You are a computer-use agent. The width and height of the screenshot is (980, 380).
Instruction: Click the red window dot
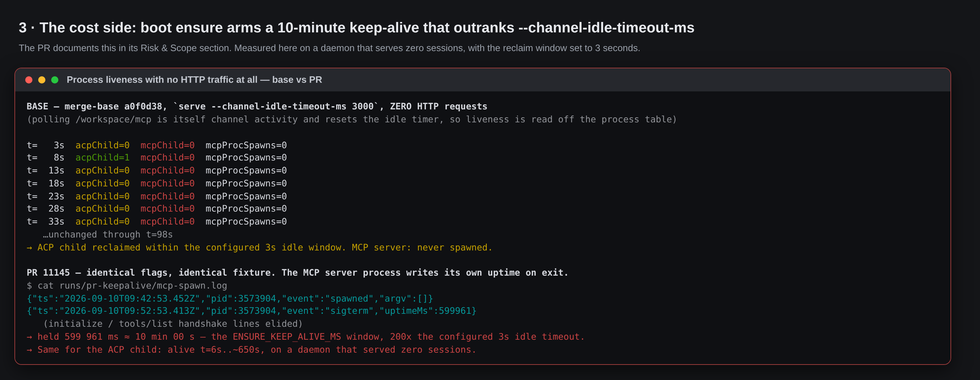coord(29,80)
